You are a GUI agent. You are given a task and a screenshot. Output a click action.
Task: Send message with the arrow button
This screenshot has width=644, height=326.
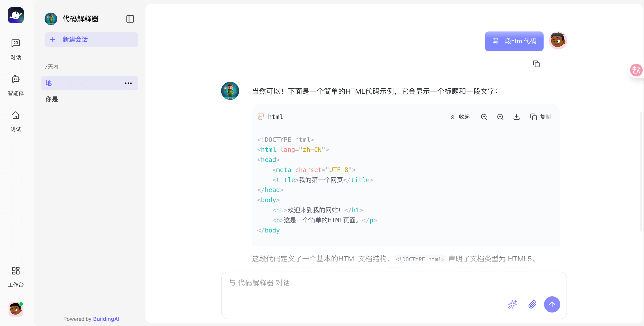pyautogui.click(x=552, y=304)
